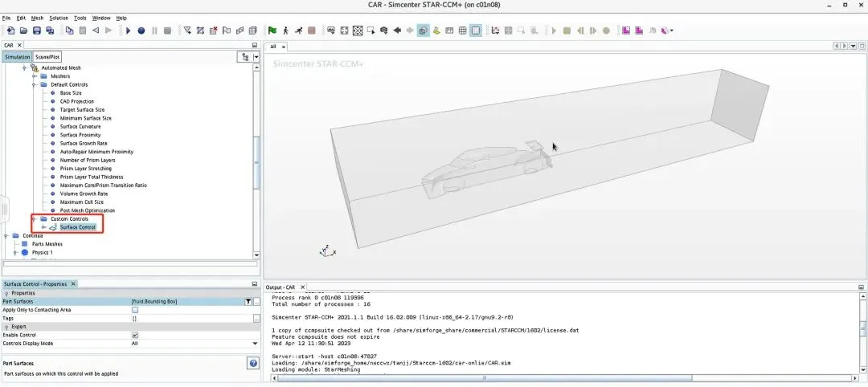Screen dimensions: 868x387
Task: Collapse the Custom Controls folder
Action: point(35,219)
